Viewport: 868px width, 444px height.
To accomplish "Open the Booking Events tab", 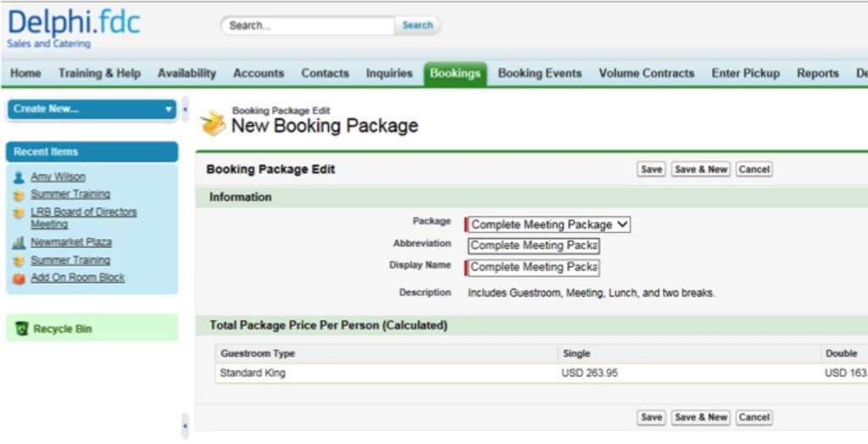I will pos(540,74).
